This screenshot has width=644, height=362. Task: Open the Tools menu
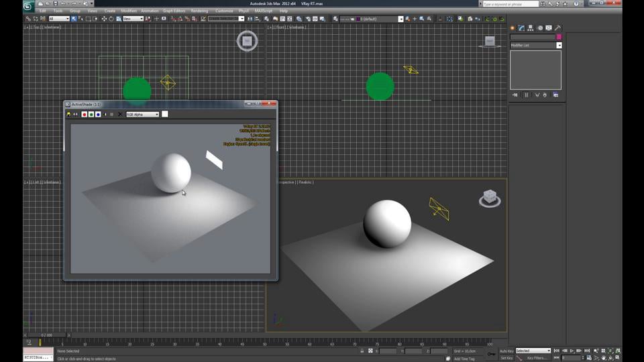58,11
